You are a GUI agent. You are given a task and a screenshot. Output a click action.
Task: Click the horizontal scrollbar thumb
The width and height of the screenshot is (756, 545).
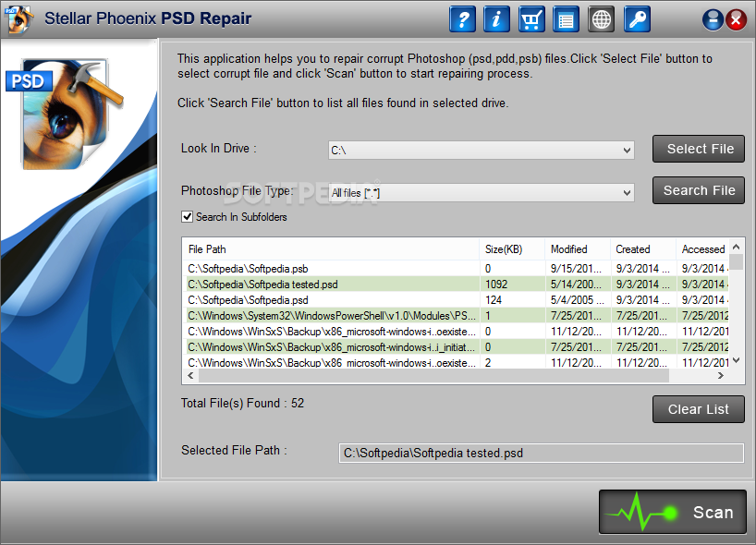(433, 375)
